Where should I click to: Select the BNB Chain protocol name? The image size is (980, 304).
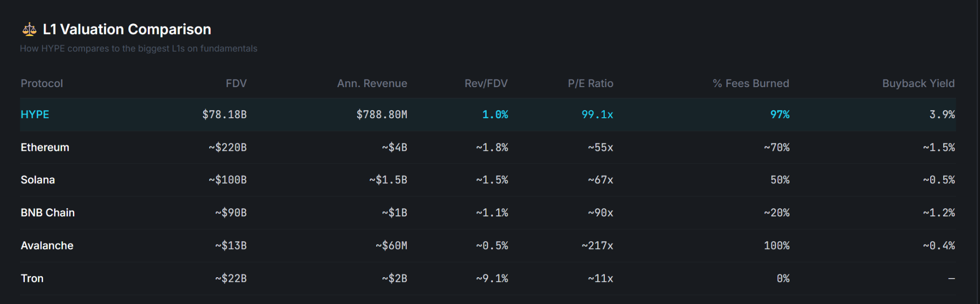[x=48, y=213]
